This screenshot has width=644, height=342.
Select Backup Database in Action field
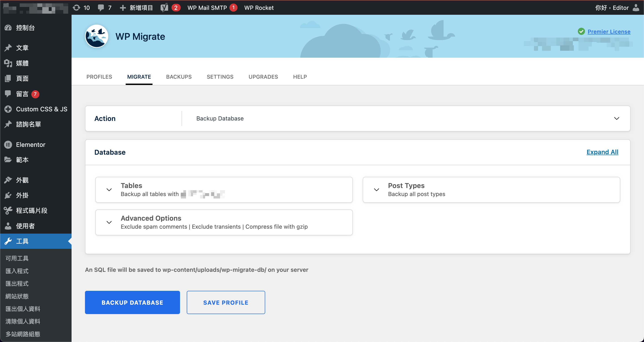click(x=220, y=118)
